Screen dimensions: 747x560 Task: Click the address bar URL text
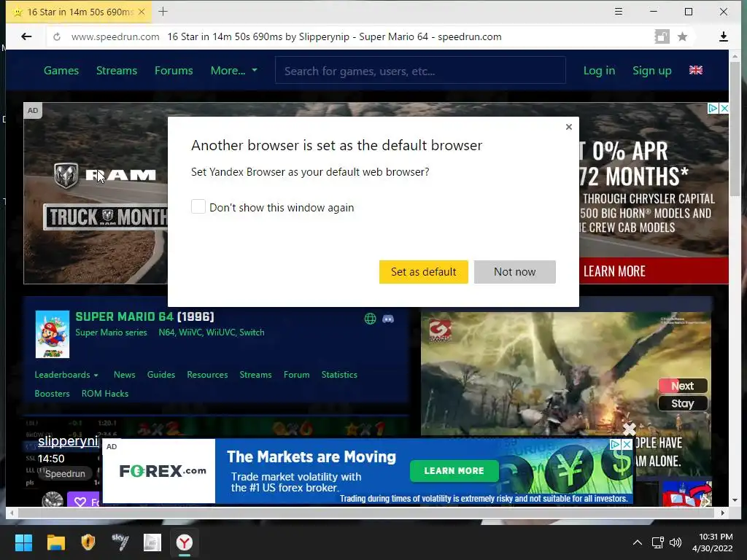coord(115,36)
